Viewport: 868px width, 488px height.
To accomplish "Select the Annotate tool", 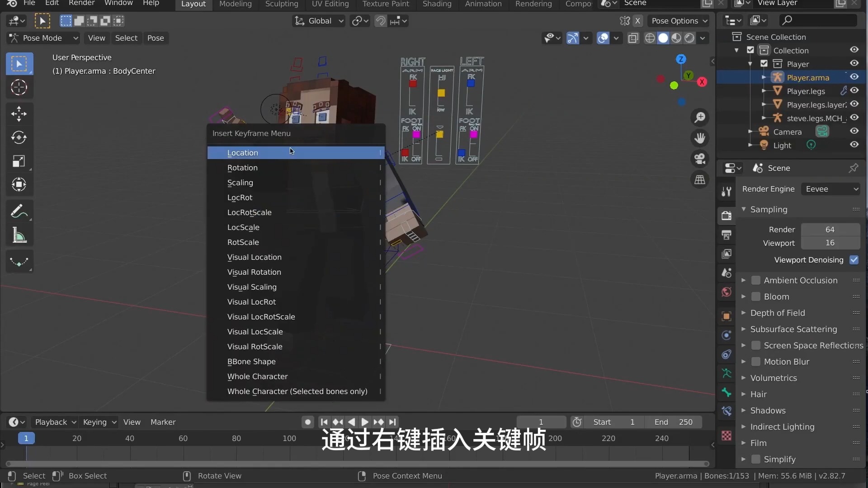I will [19, 211].
